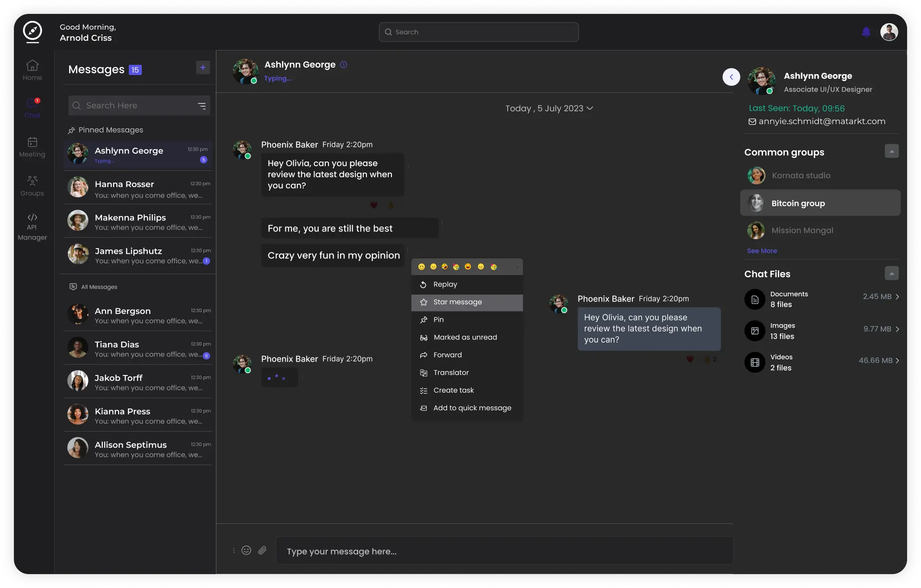Expand the Today, 5 July 2023 date dropdown
This screenshot has height=588, width=921.
click(549, 108)
